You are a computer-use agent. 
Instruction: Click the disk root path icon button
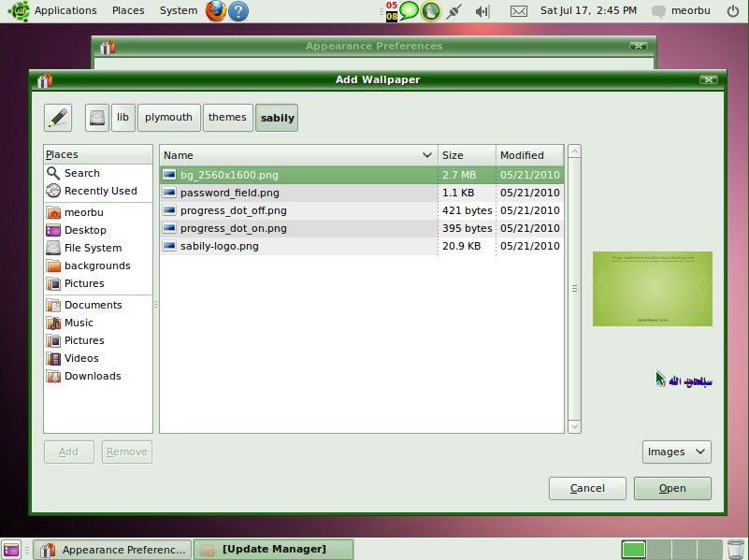point(97,118)
